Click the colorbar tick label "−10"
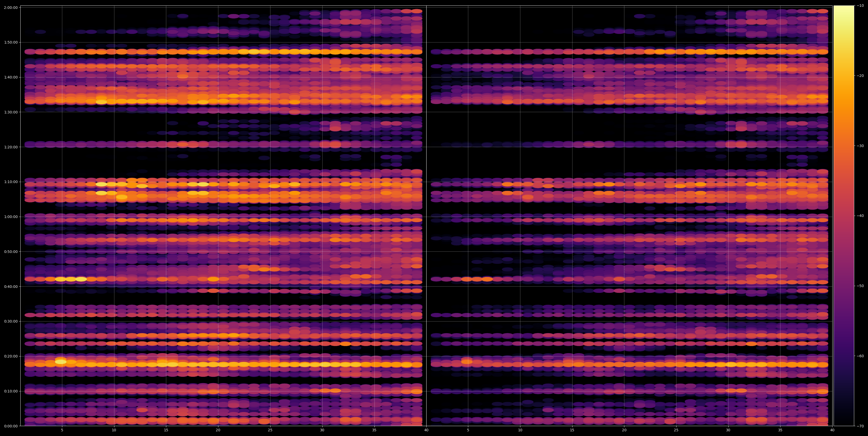Viewport: 868px width, 436px height. pyautogui.click(x=860, y=6)
